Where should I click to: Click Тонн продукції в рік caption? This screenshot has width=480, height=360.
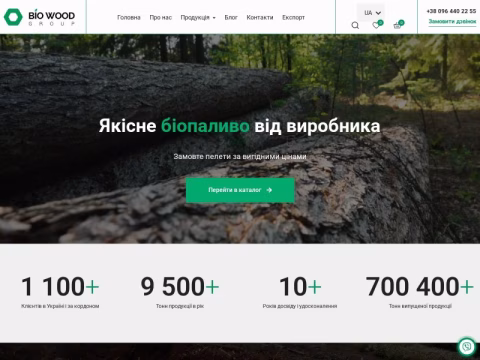(180, 306)
